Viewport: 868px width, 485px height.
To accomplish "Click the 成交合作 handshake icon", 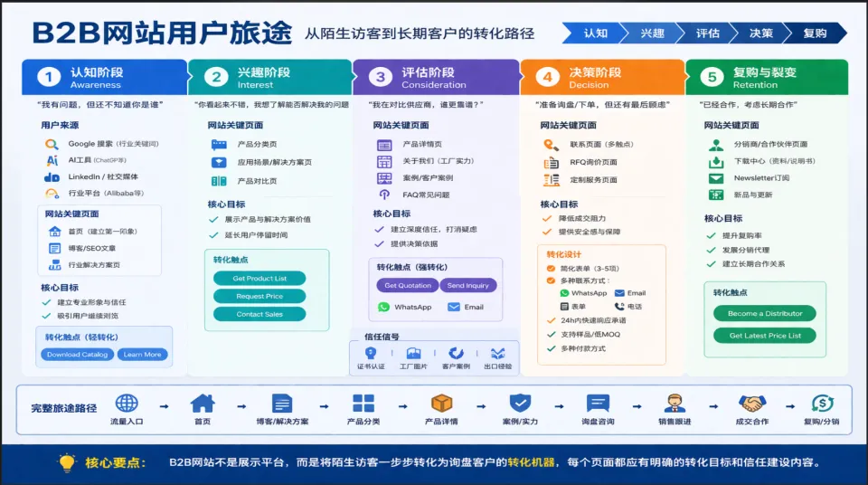I will coord(751,403).
